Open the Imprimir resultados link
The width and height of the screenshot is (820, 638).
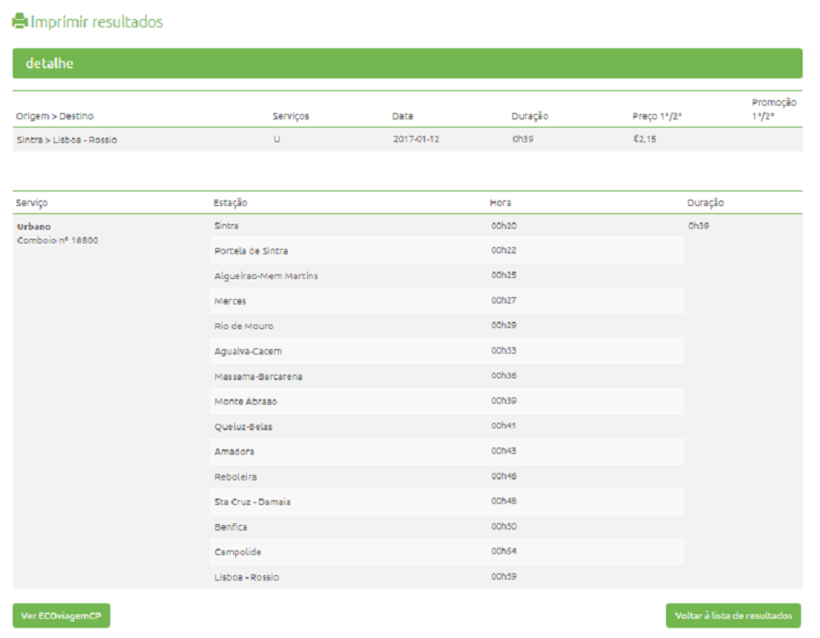click(96, 22)
